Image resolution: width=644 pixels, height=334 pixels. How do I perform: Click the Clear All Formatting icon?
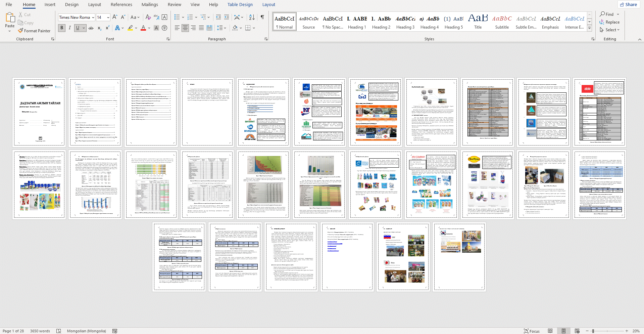tap(148, 17)
